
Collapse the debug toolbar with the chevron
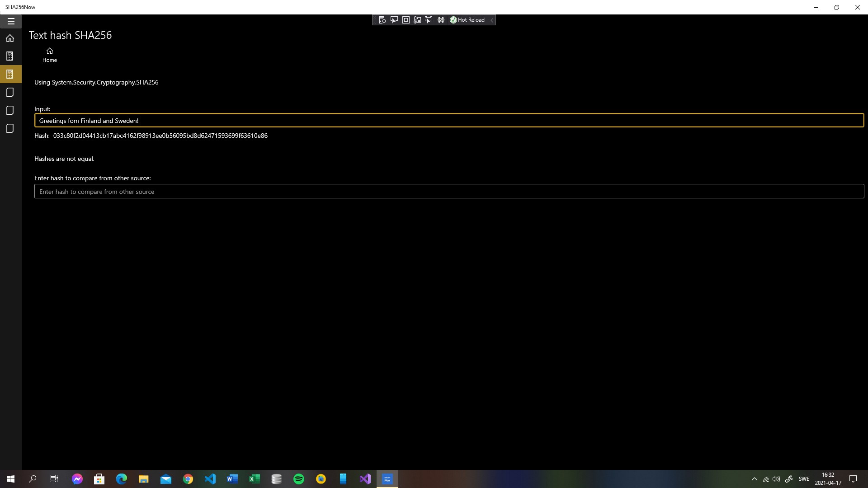tap(492, 20)
